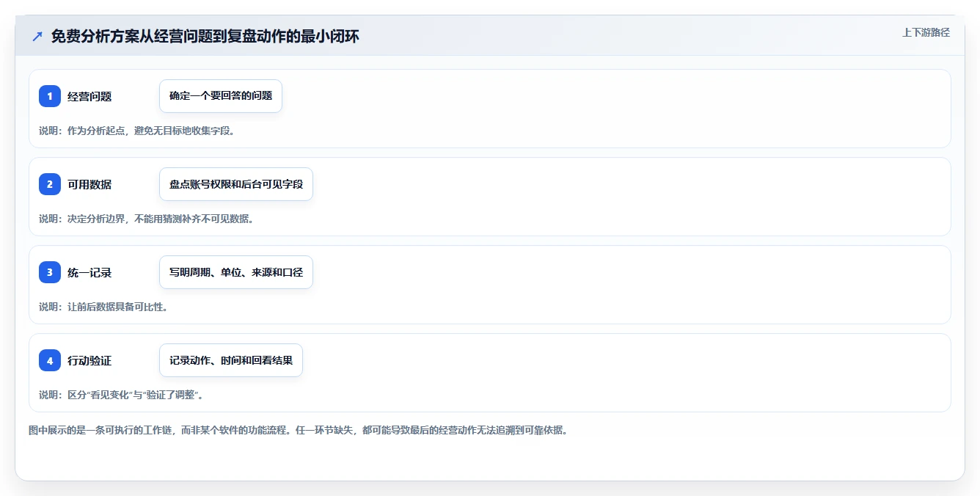Select the 确定一个要回答的问题 chip
This screenshot has height=496, width=980.
tap(221, 96)
